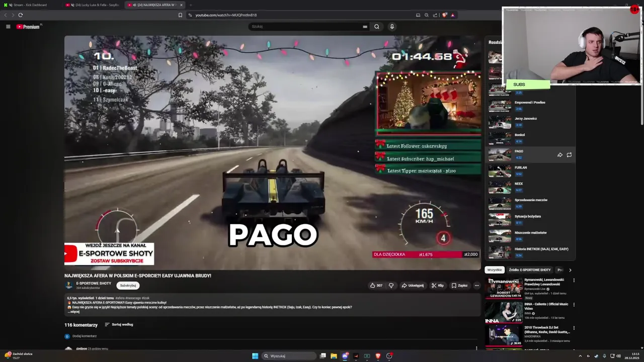Viewport: 644px width, 362px height.
Task: Open Discord from the taskbar
Action: 345,356
